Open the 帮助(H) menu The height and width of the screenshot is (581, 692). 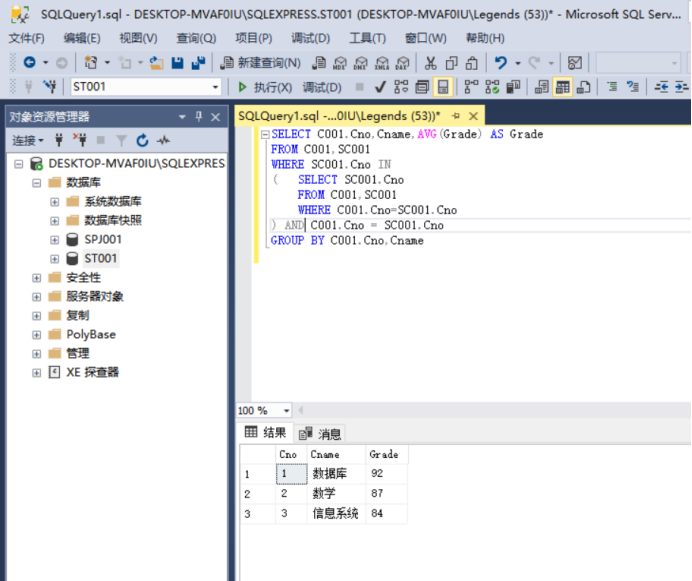click(485, 38)
